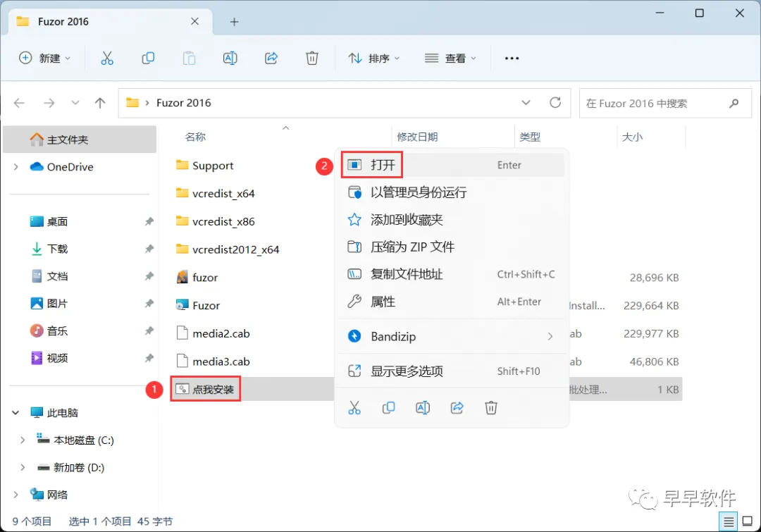Switch to large icons view in status bar
This screenshot has height=532, width=761.
(748, 521)
